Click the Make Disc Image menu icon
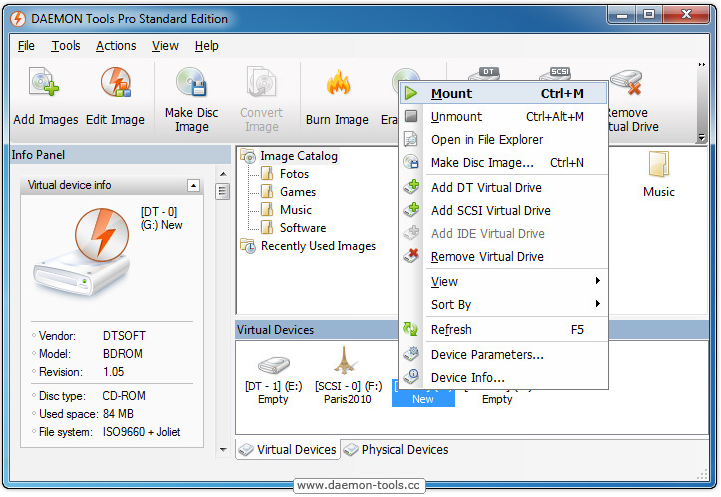The height and width of the screenshot is (497, 721). point(411,162)
